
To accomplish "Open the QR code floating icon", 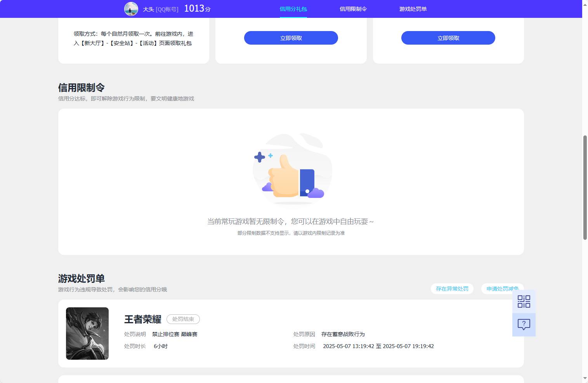I will 524,302.
